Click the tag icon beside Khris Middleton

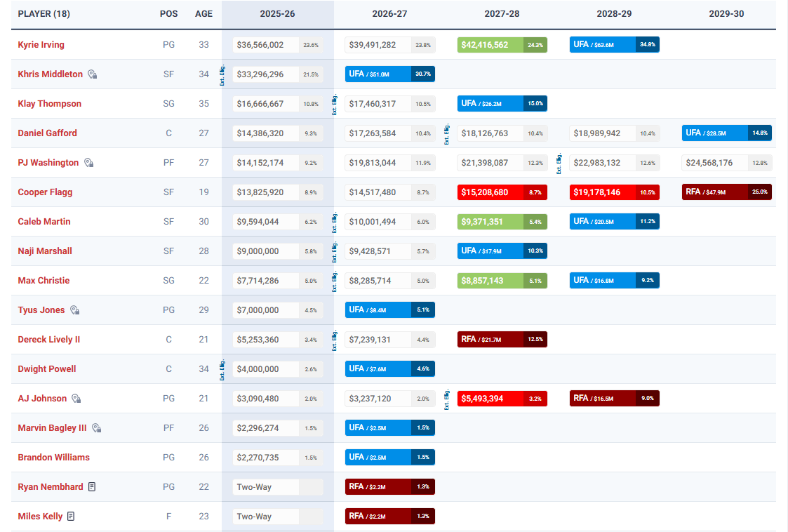click(92, 74)
